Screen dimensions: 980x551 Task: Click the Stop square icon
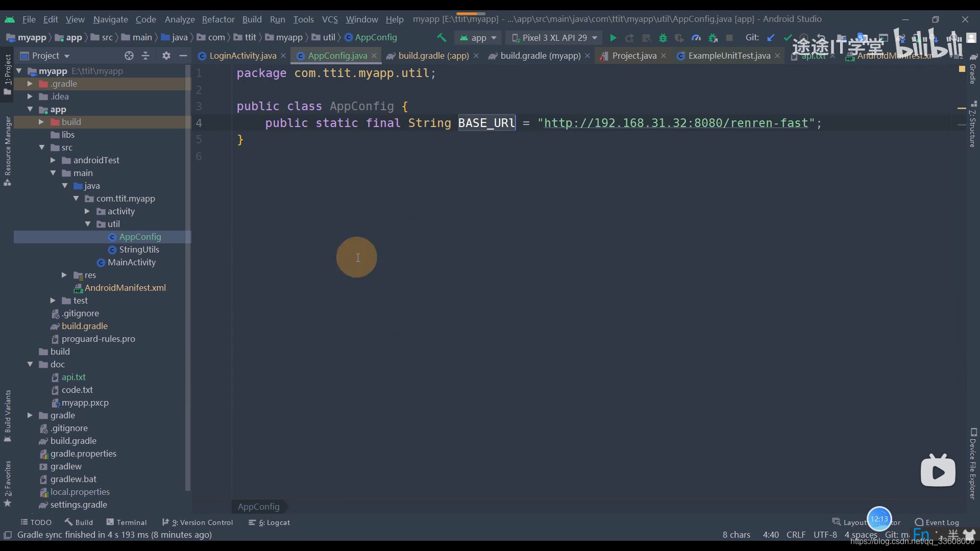point(729,38)
